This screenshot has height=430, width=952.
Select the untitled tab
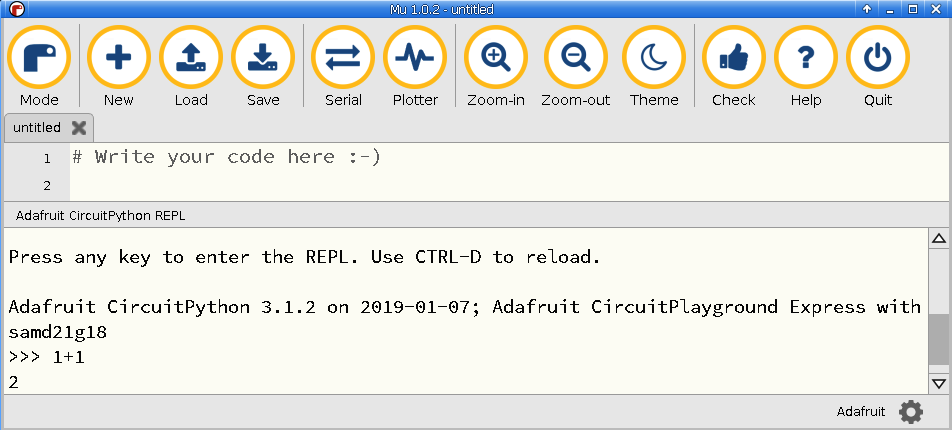tap(37, 128)
